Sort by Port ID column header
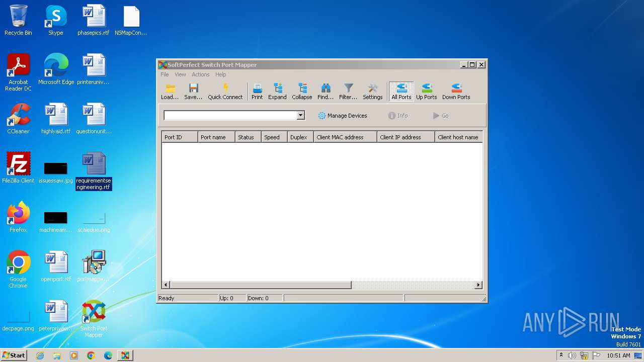Image resolution: width=644 pixels, height=362 pixels. (180, 137)
